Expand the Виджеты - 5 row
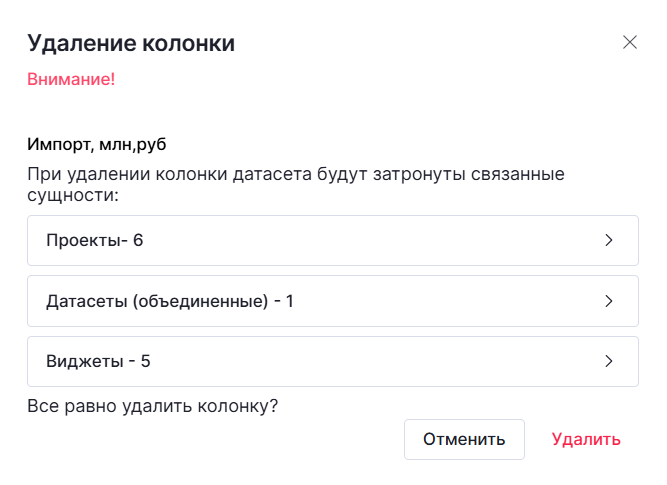Screen dimensions: 667x485 (x=332, y=361)
